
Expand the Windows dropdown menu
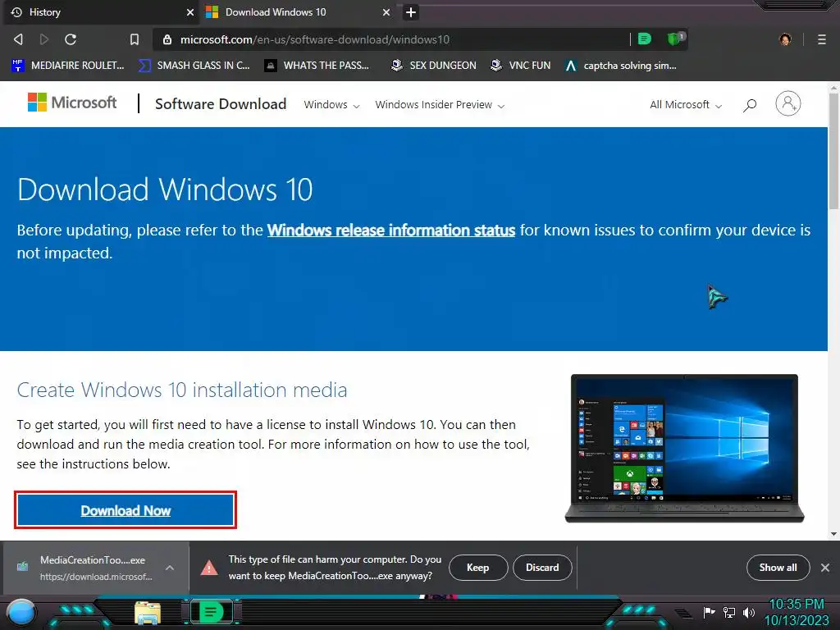point(331,104)
